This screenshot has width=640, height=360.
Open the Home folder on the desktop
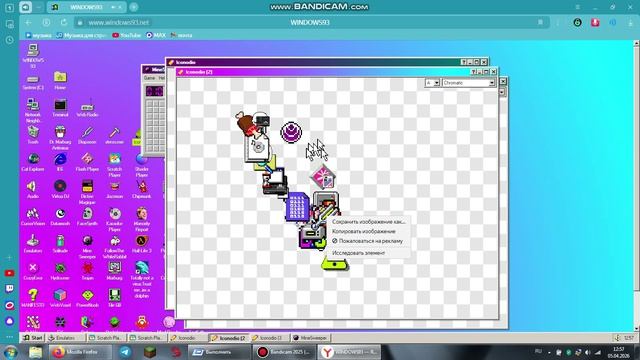coord(60,80)
